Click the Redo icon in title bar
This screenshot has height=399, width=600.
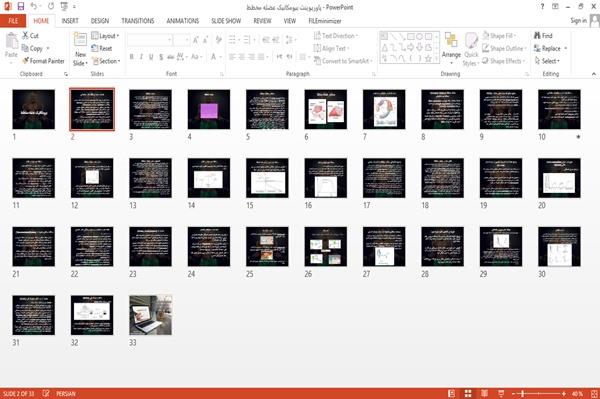click(x=51, y=7)
